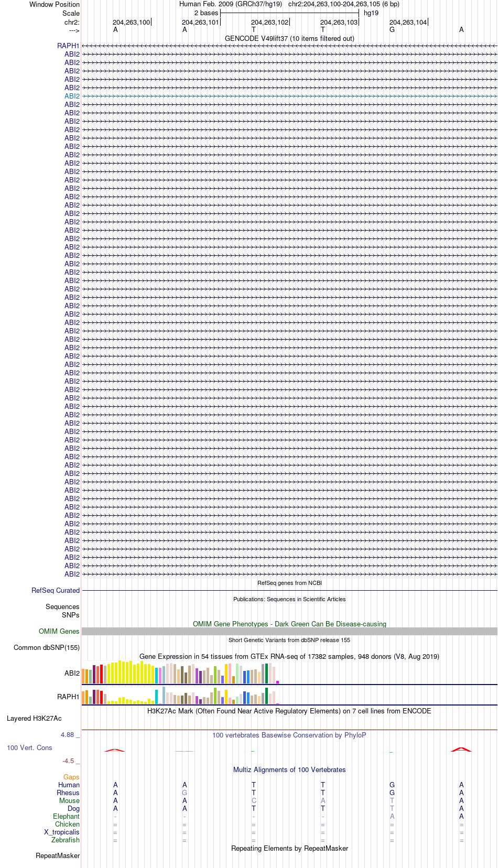The width and height of the screenshot is (498, 868).
Task: Click the 2 bases scale bar text
Action: coord(206,13)
